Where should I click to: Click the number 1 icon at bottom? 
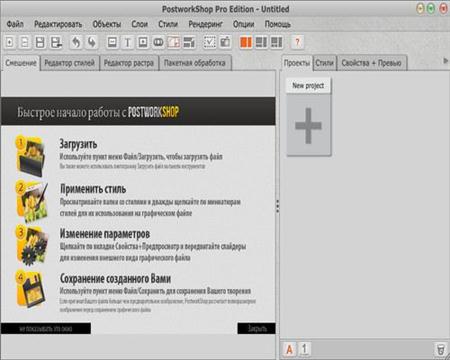point(304,349)
